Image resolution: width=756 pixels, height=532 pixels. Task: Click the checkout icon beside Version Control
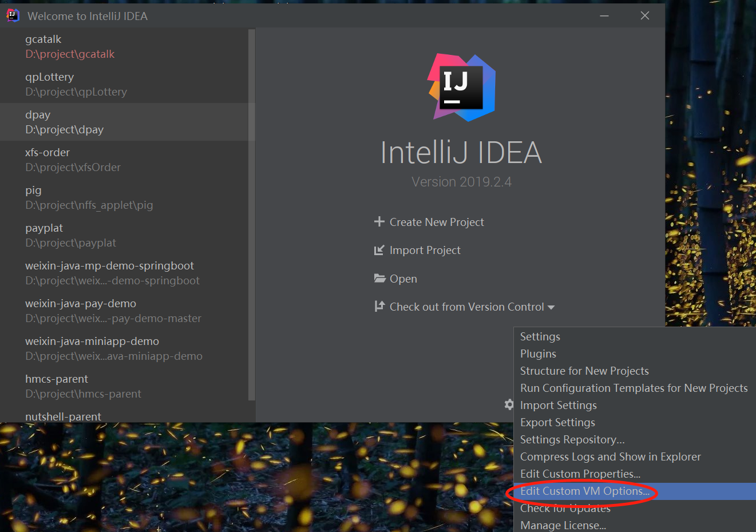(379, 306)
